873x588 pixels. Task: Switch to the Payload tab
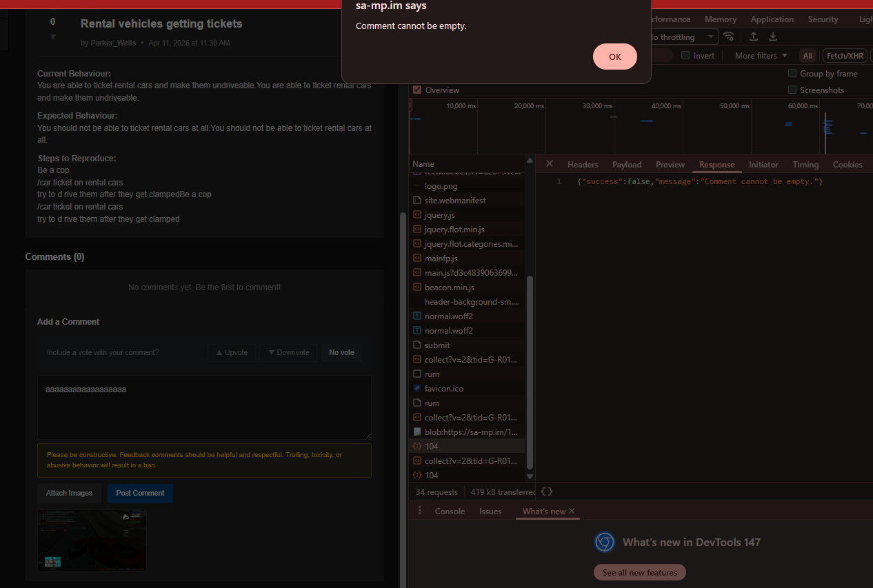(626, 165)
